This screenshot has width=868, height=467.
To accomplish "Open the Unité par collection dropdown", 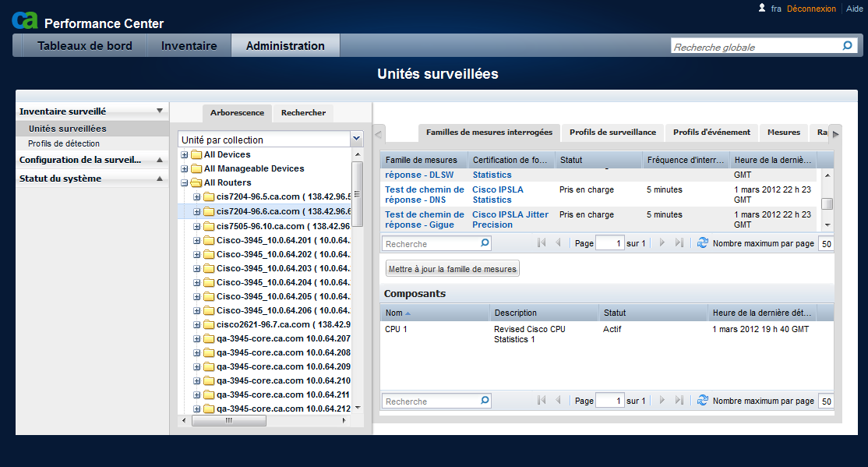I will pyautogui.click(x=356, y=140).
